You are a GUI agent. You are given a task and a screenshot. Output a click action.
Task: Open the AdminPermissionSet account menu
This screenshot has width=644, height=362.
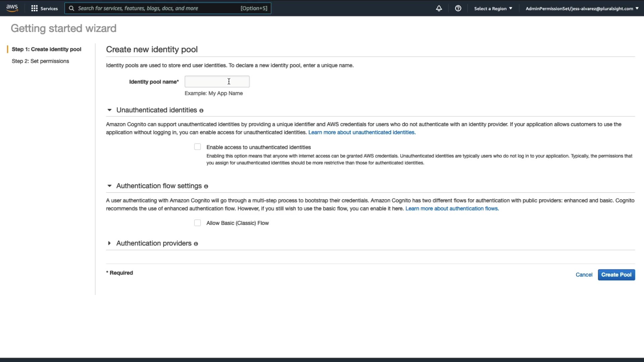(582, 8)
